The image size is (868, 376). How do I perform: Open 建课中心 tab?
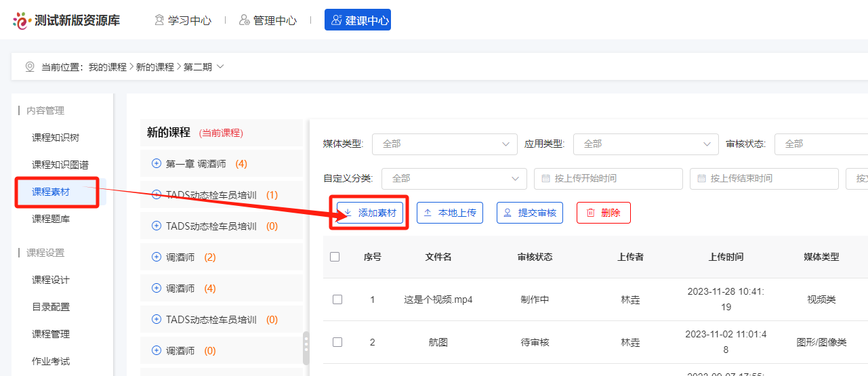click(x=358, y=20)
